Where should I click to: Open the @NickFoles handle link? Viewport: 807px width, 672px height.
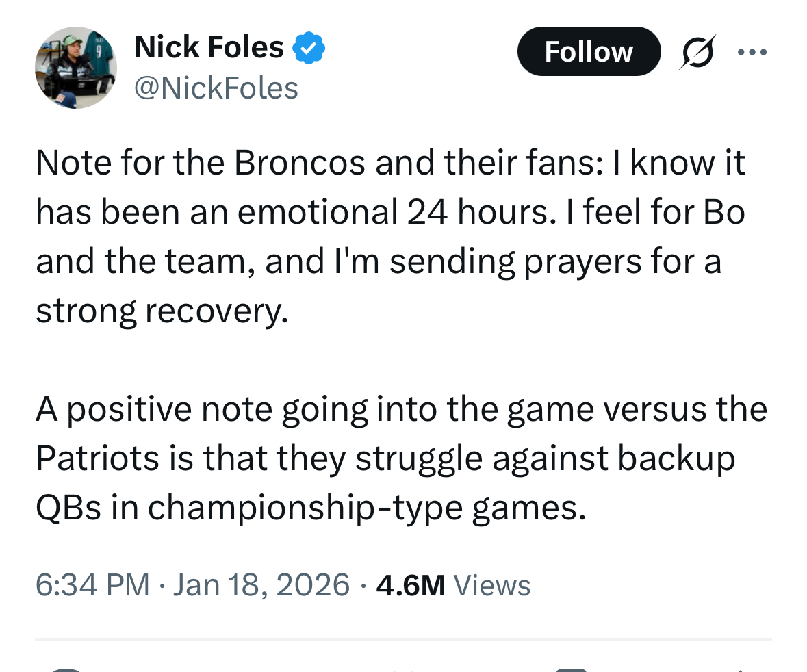216,88
